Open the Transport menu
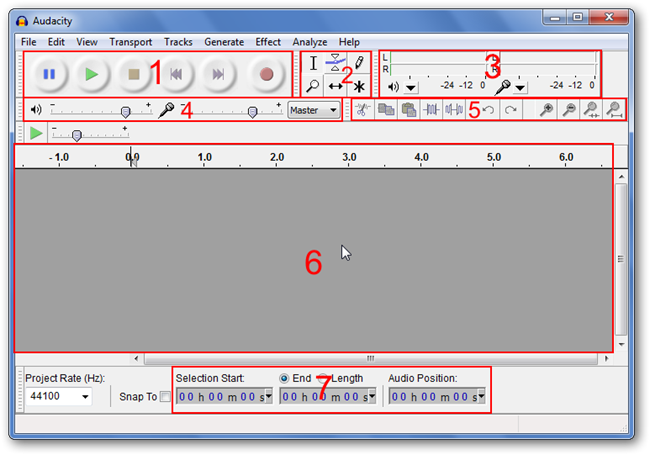Viewport: 650px width, 455px height. click(131, 42)
